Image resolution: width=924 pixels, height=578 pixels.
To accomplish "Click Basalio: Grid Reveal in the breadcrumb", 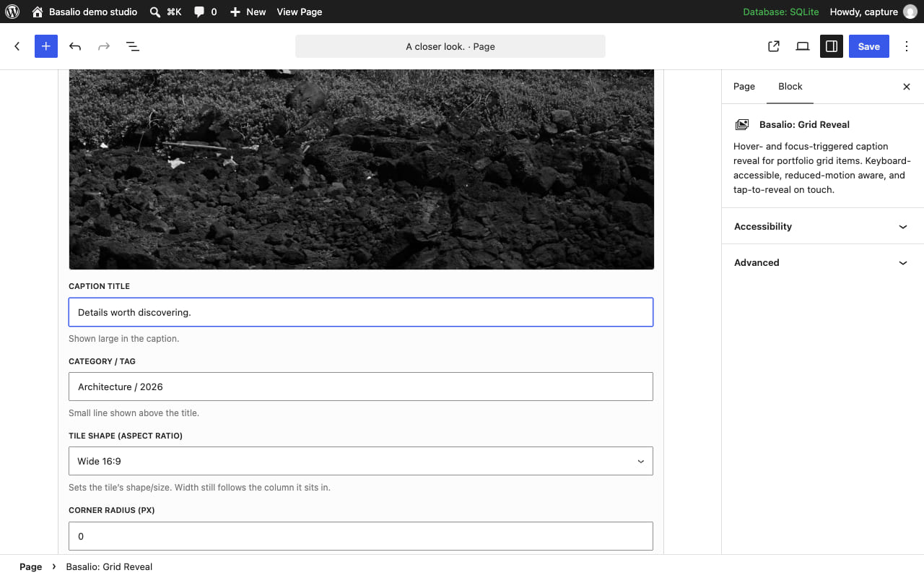I will [x=109, y=566].
